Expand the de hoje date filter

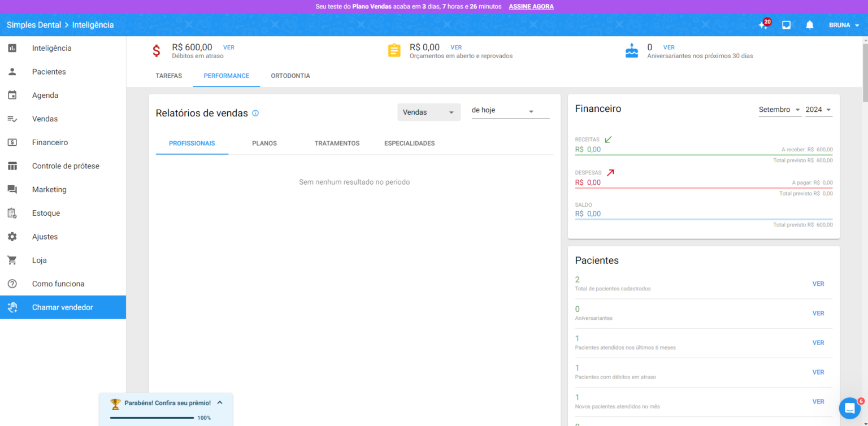pos(509,110)
